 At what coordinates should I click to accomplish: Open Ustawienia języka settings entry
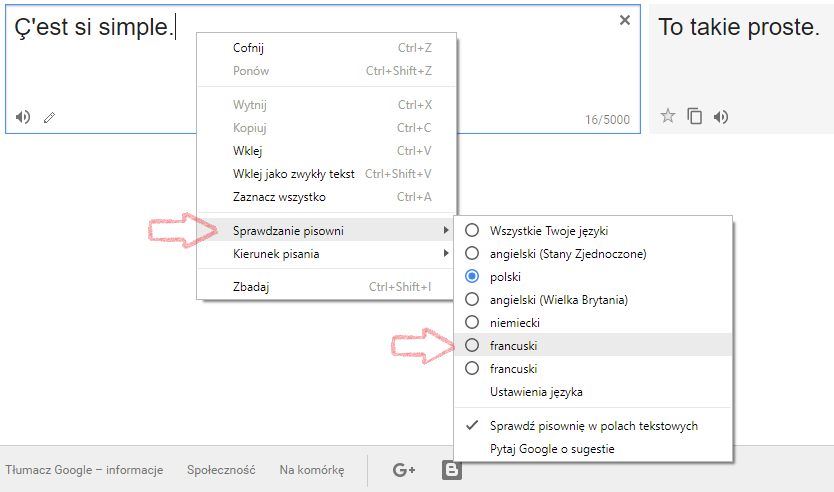tap(536, 392)
